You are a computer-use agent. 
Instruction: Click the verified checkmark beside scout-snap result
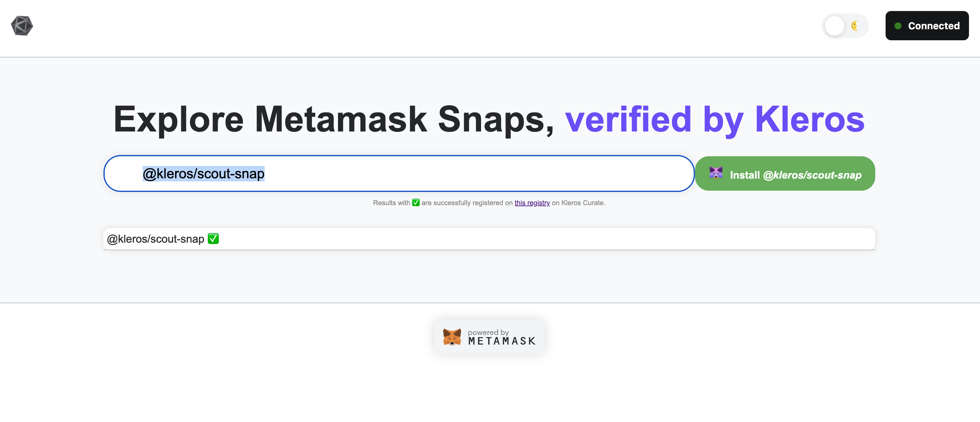click(213, 239)
